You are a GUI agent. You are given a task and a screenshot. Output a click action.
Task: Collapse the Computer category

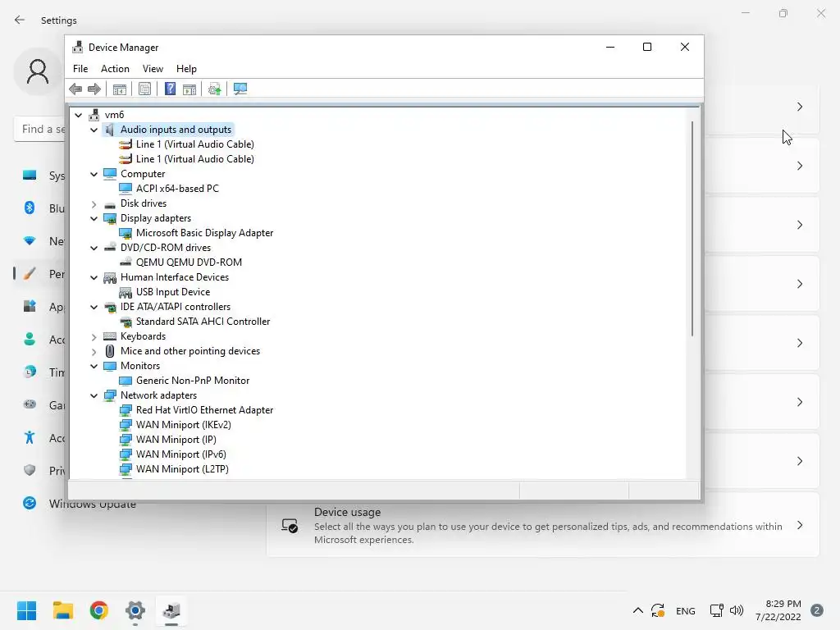[94, 174]
